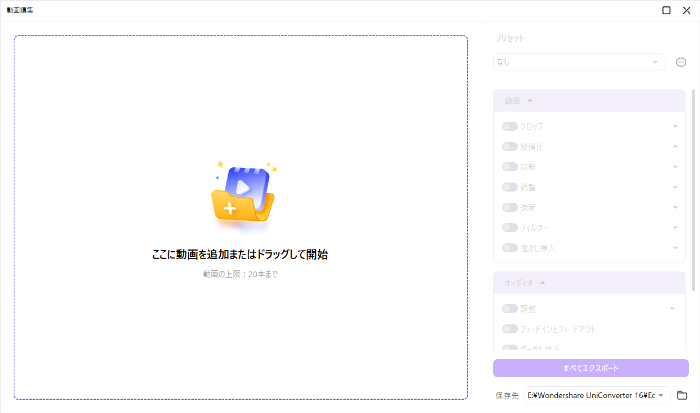
Task: Expand the 速度 row arrow
Action: coord(675,207)
